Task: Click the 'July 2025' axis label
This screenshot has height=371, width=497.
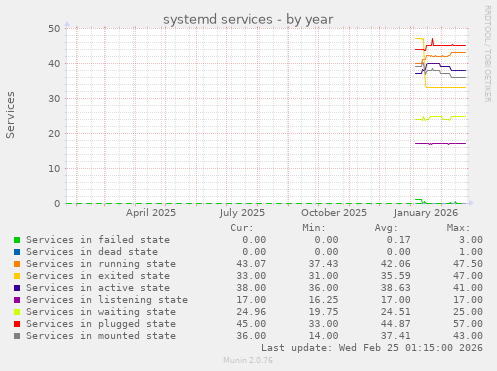Action: pos(242,213)
